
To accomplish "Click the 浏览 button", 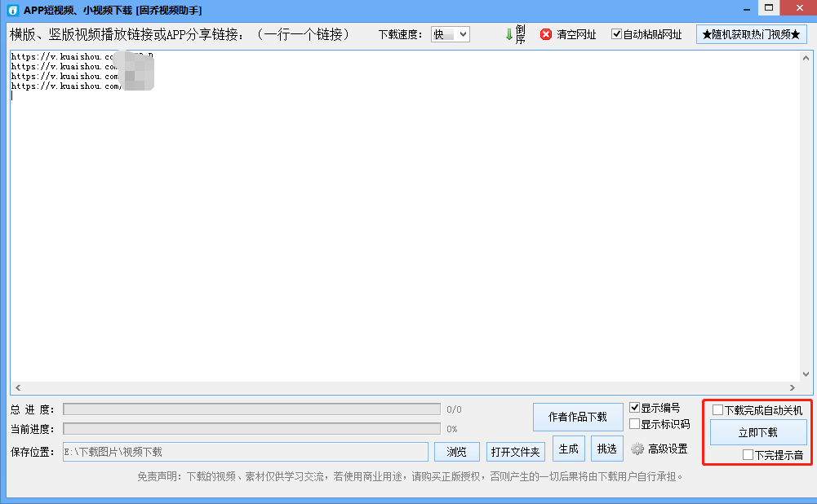I will [x=456, y=452].
